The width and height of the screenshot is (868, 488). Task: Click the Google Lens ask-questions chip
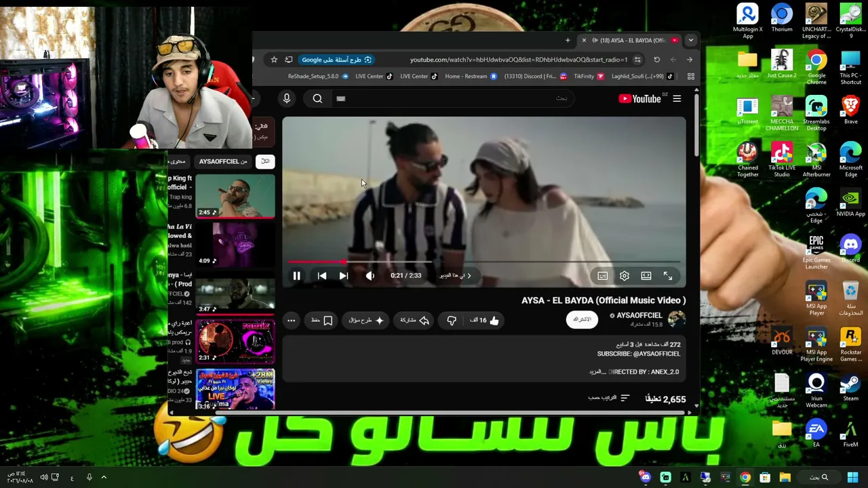point(336,60)
